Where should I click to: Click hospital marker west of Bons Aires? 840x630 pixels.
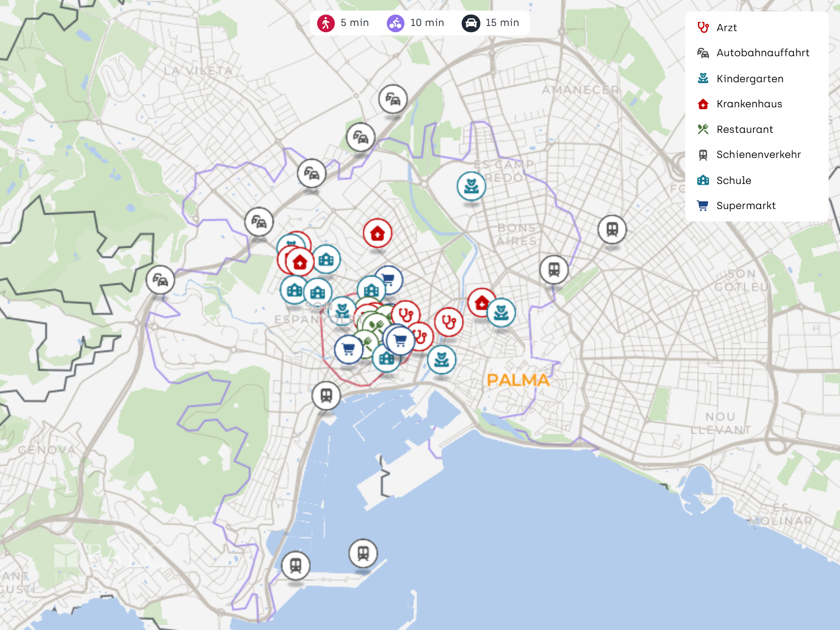tap(377, 233)
